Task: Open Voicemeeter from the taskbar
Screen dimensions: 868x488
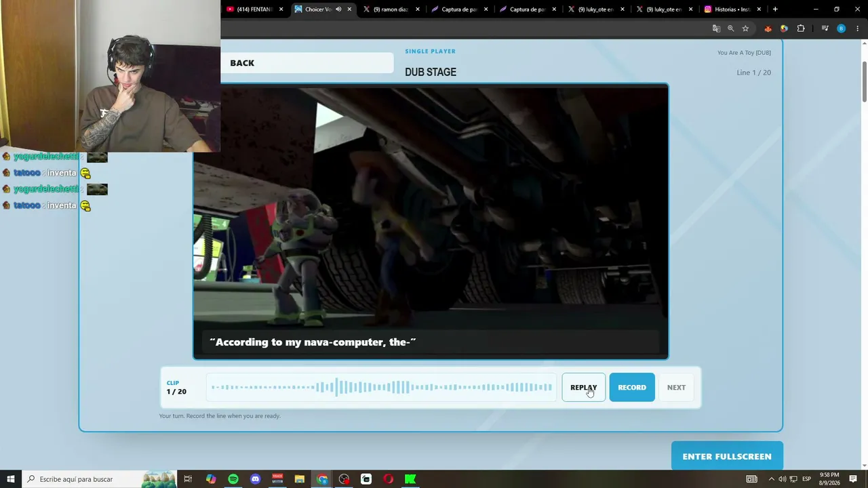Action: [x=277, y=479]
